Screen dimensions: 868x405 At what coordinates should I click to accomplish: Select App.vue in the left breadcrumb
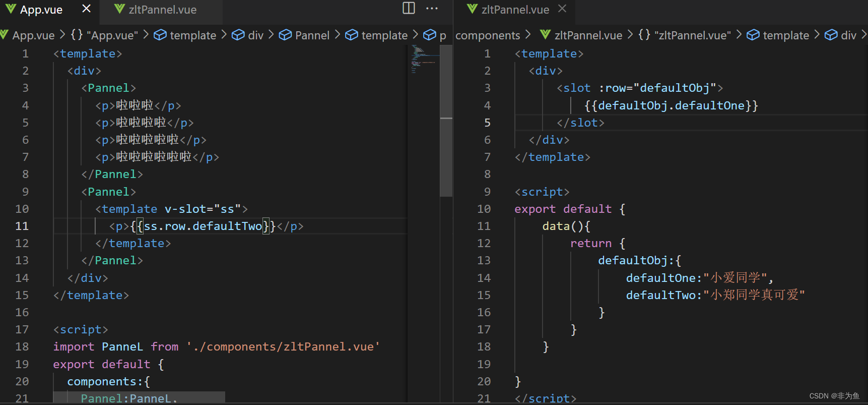pyautogui.click(x=33, y=35)
